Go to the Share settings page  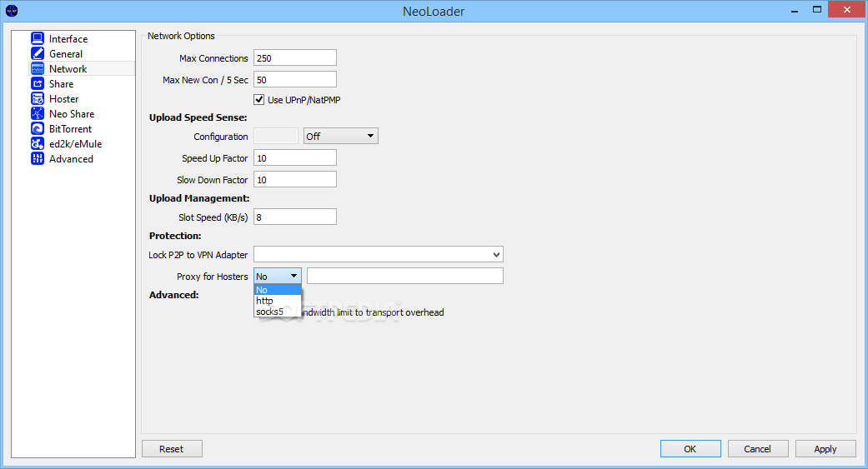click(61, 83)
